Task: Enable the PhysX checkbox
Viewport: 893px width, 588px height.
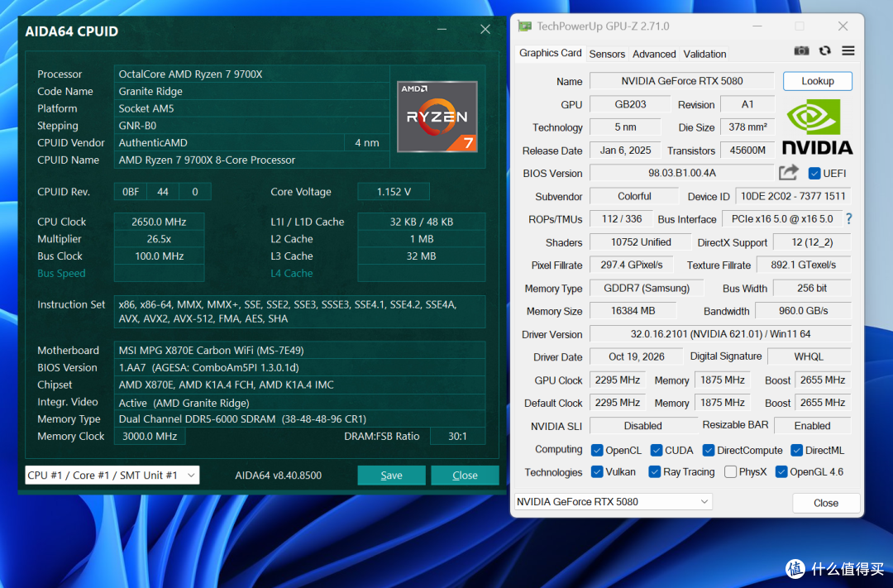Action: 730,471
